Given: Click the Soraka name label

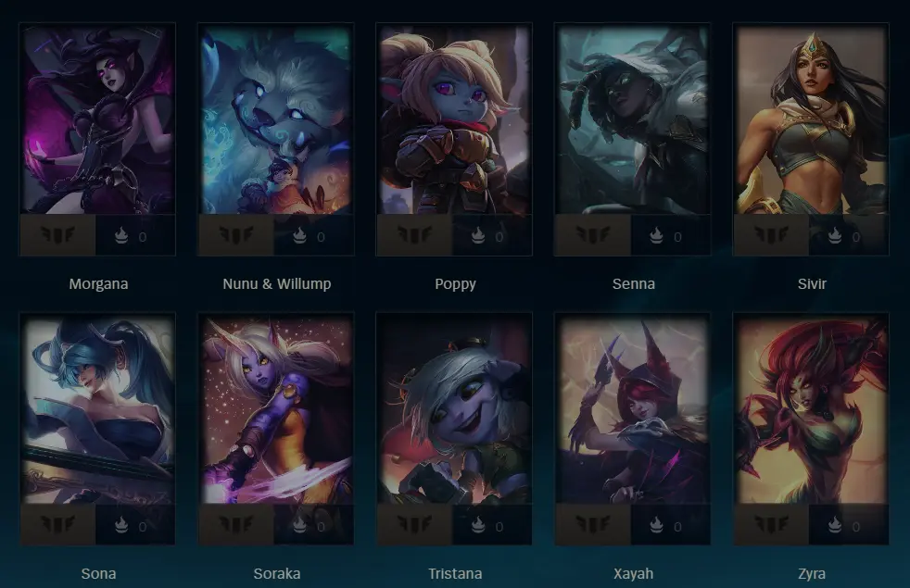Looking at the screenshot, I should point(277,574).
